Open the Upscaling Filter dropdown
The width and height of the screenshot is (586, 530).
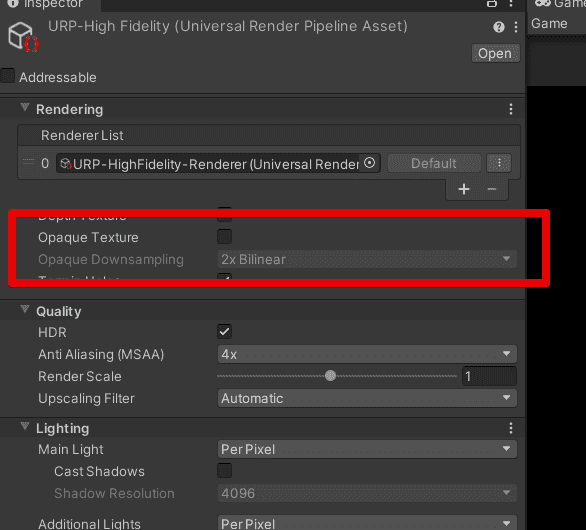367,398
